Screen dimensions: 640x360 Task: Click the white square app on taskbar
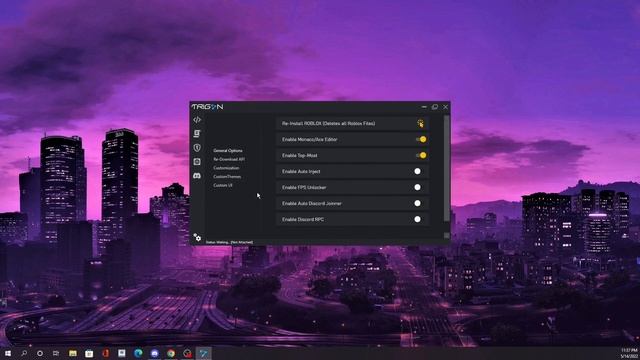(x=122, y=353)
